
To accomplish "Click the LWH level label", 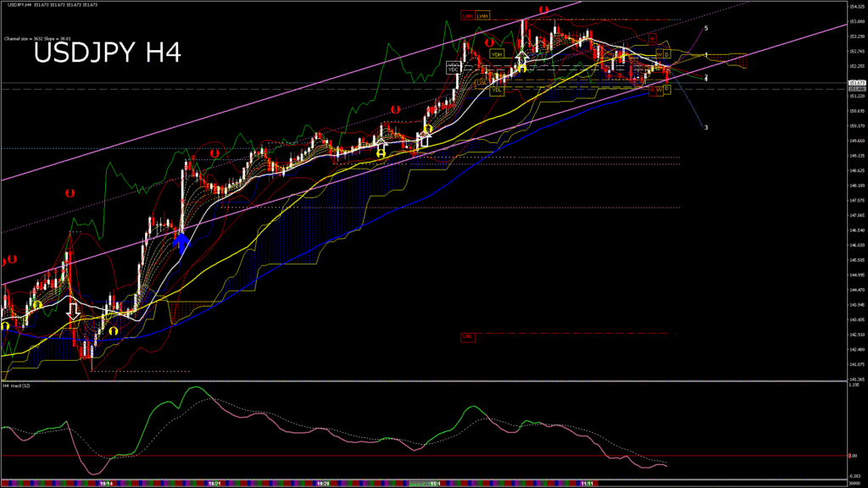I will [482, 15].
